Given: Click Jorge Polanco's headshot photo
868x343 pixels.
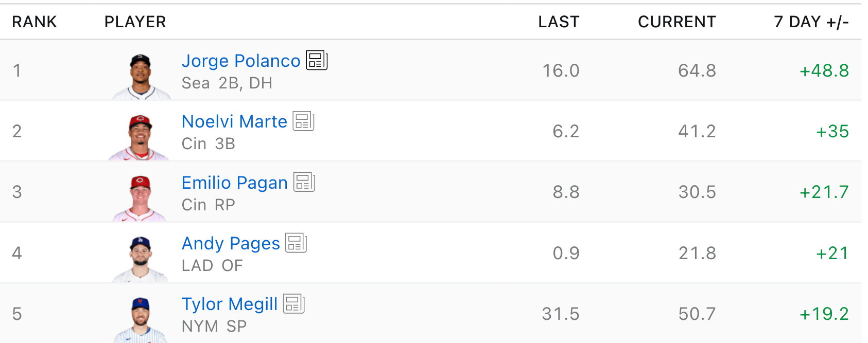Looking at the screenshot, I should pos(140,77).
